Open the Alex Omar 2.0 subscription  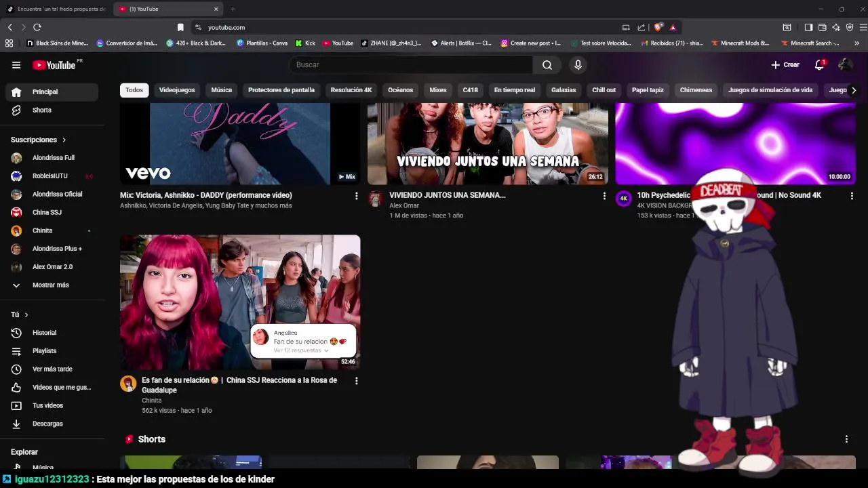click(52, 267)
